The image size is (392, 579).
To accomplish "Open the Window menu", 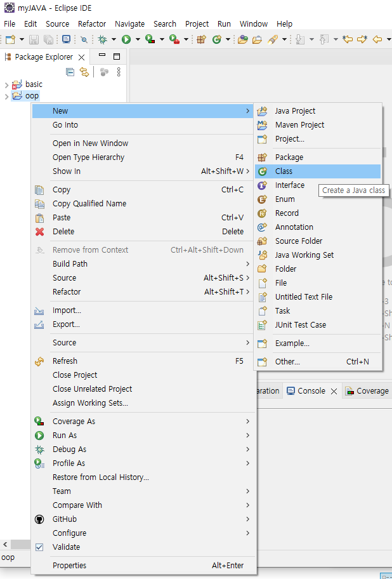I will click(x=253, y=24).
